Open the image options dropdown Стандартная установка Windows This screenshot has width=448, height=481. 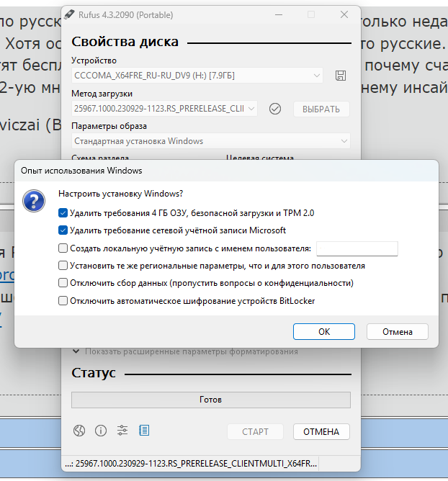tap(211, 141)
